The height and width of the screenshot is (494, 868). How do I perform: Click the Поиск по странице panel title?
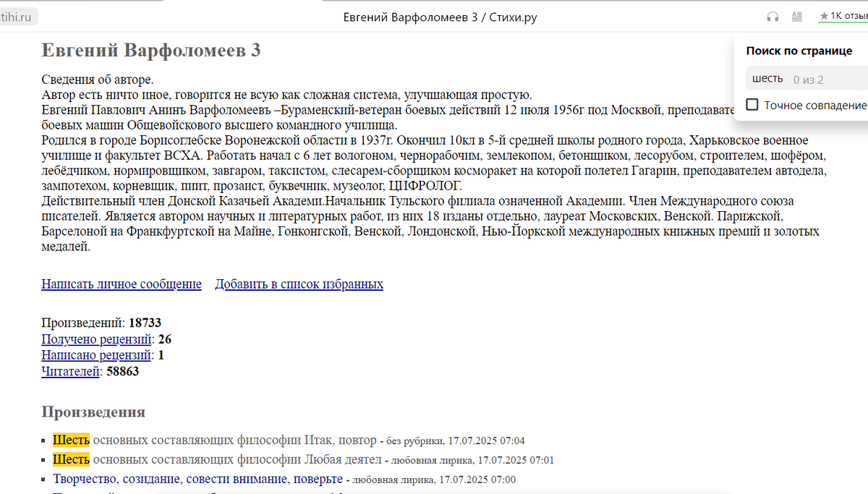click(x=799, y=51)
